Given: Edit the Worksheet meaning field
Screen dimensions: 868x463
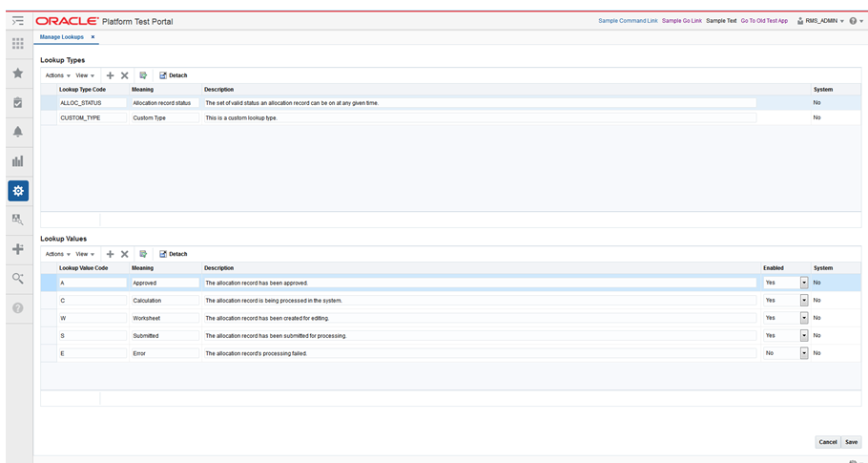Looking at the screenshot, I should tap(165, 319).
